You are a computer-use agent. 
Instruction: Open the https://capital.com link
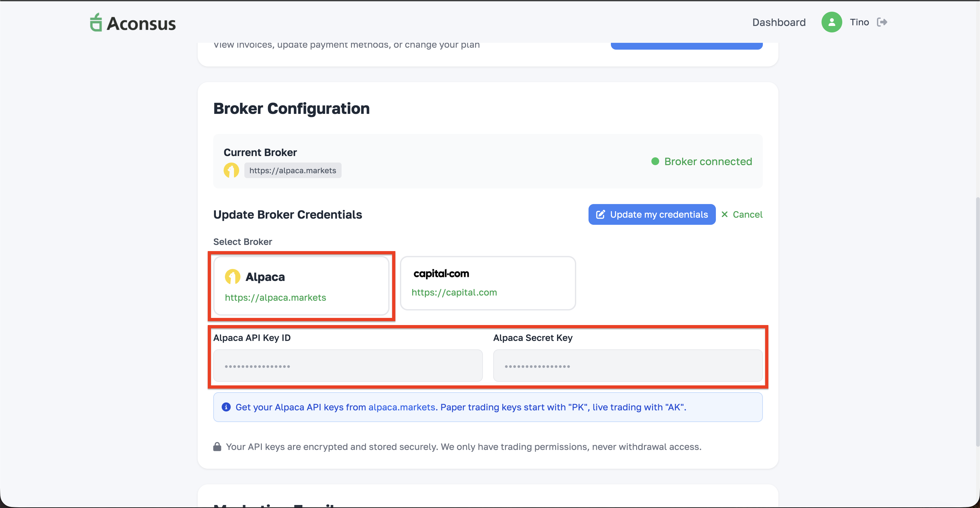(454, 293)
